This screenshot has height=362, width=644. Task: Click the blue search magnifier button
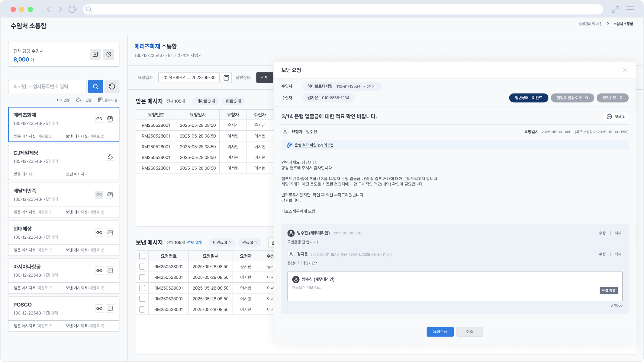[x=95, y=87]
